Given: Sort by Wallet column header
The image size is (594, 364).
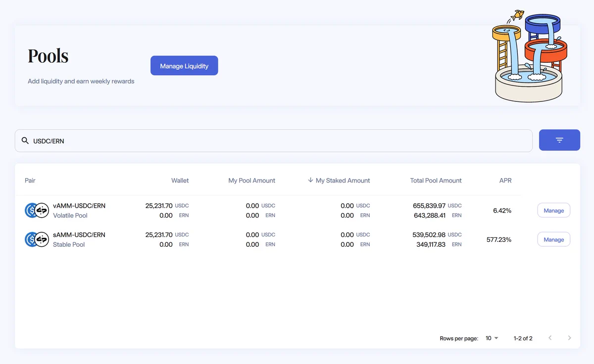Looking at the screenshot, I should (180, 181).
